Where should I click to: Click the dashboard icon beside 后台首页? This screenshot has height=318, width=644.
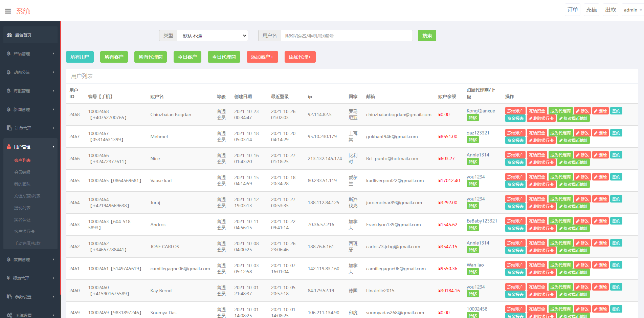tap(9, 35)
